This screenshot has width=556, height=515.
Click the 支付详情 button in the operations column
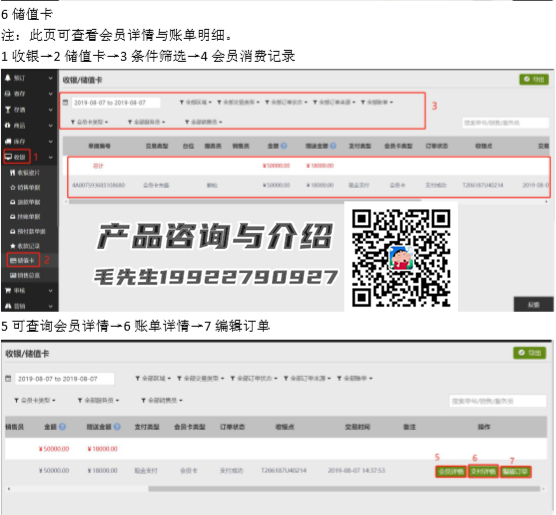click(x=483, y=472)
